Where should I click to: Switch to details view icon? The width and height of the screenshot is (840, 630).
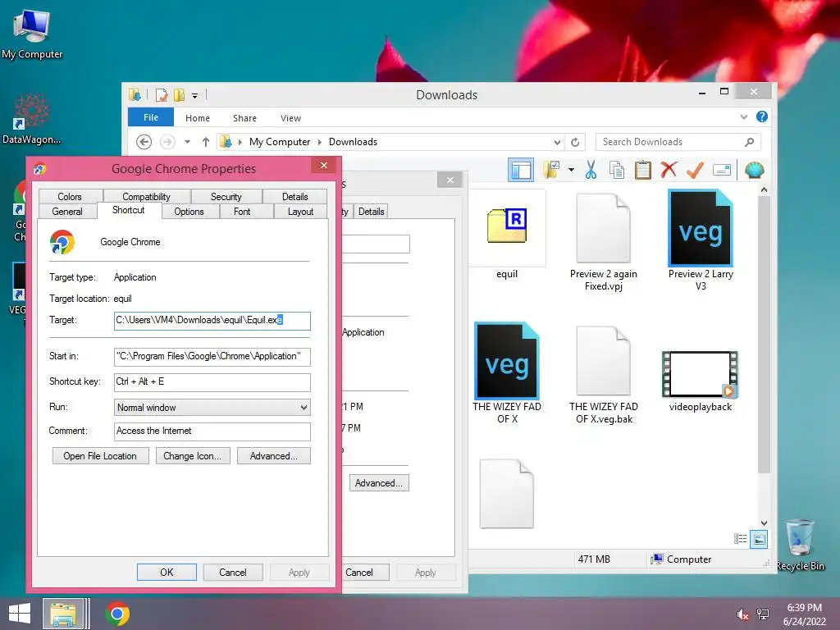point(741,539)
